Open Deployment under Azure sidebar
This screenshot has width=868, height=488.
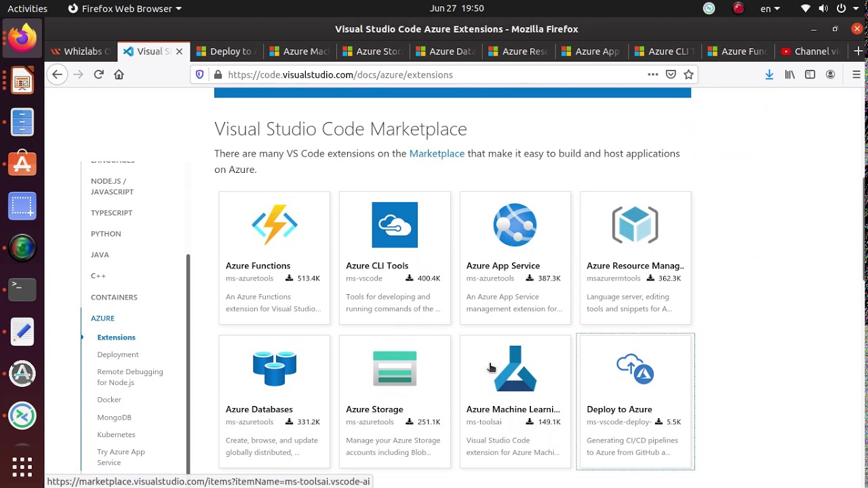117,354
